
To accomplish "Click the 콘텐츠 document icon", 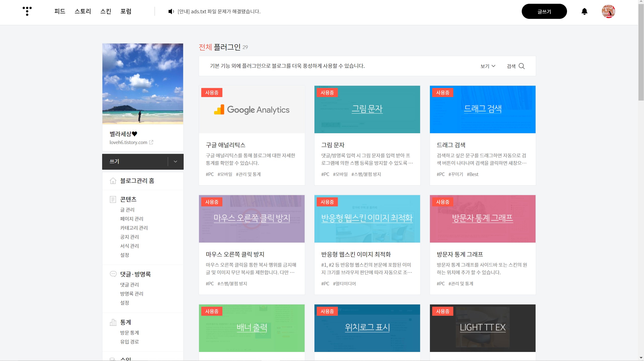I will point(113,200).
